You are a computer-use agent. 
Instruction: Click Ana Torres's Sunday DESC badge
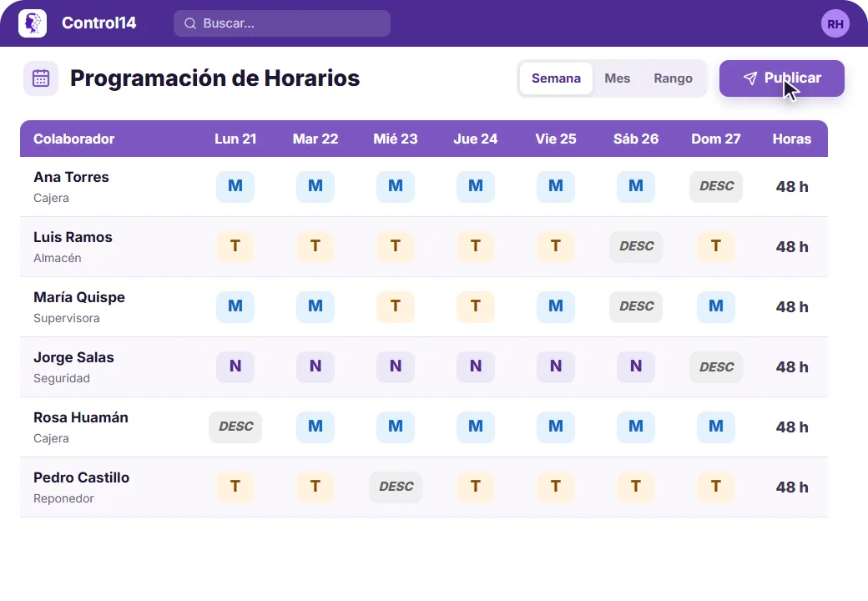716,186
